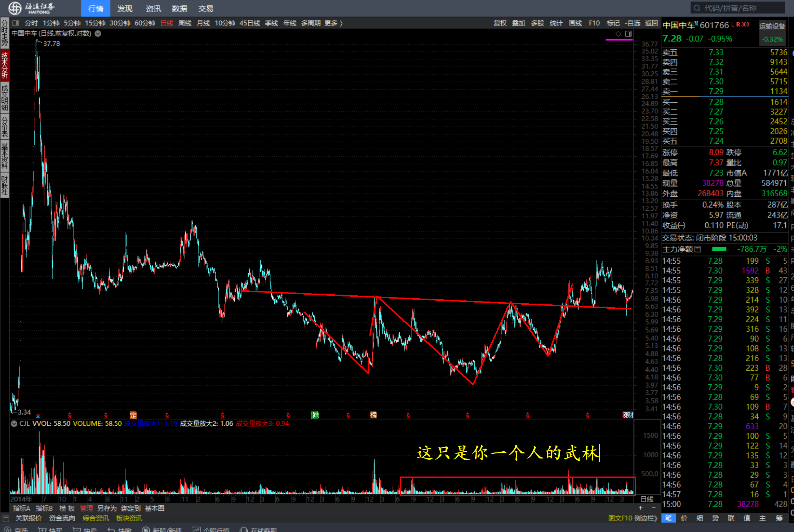
Task: Click the panel layout icon before 分时
Action: click(15, 23)
